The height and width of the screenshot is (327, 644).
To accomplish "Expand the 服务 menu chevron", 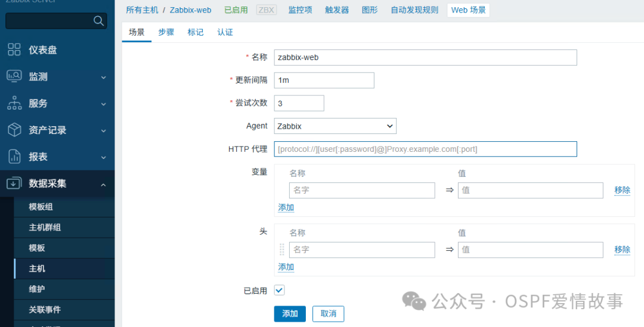I will tap(104, 104).
